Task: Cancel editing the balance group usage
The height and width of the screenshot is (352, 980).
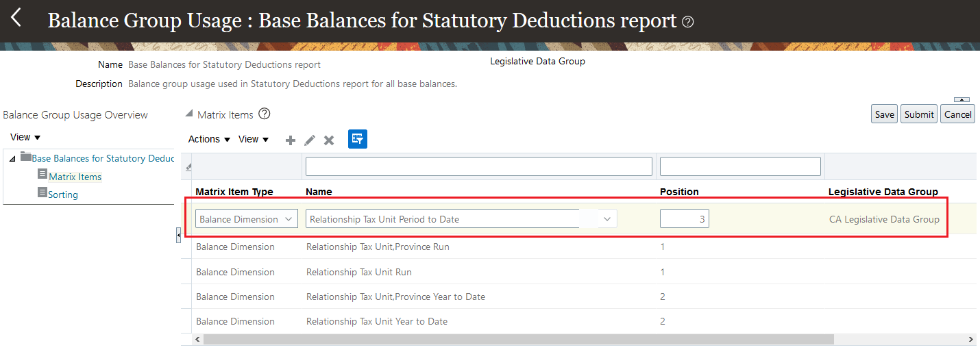Action: tap(957, 114)
